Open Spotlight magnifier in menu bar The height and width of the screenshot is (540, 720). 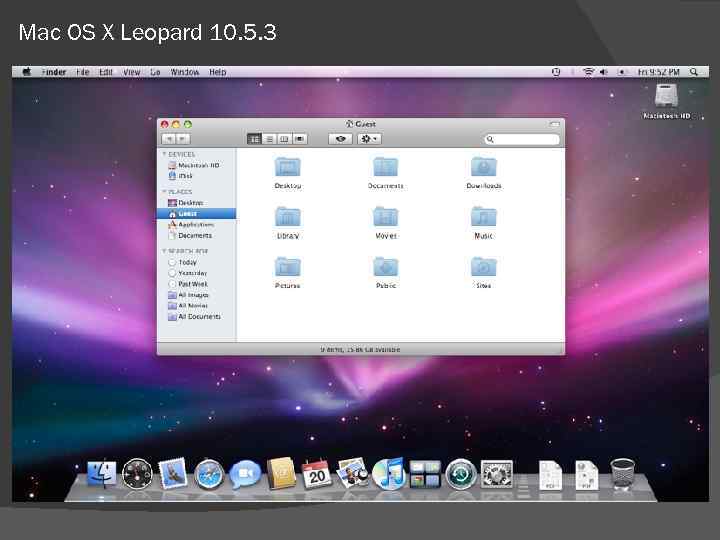click(694, 72)
